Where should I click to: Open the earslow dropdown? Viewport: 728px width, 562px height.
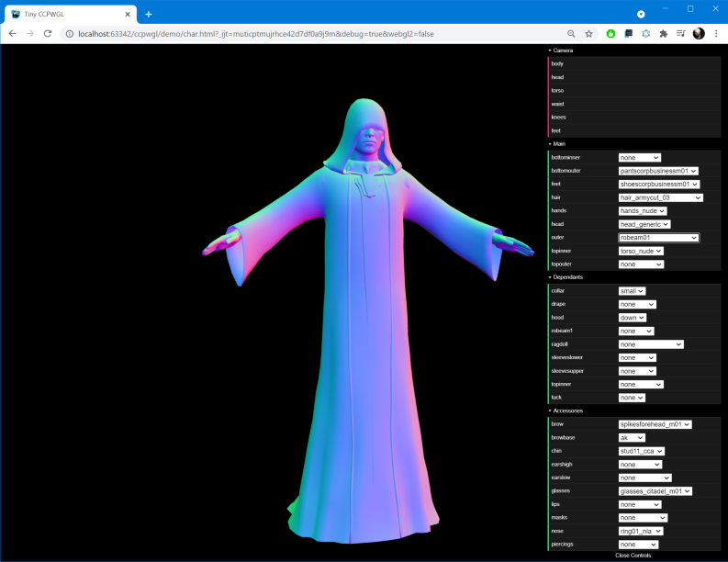click(644, 478)
